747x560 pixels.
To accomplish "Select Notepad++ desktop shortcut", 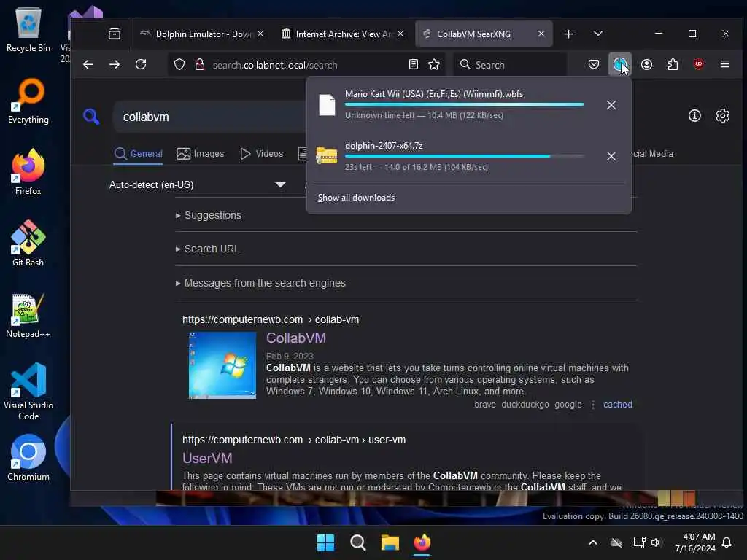I will (x=28, y=316).
